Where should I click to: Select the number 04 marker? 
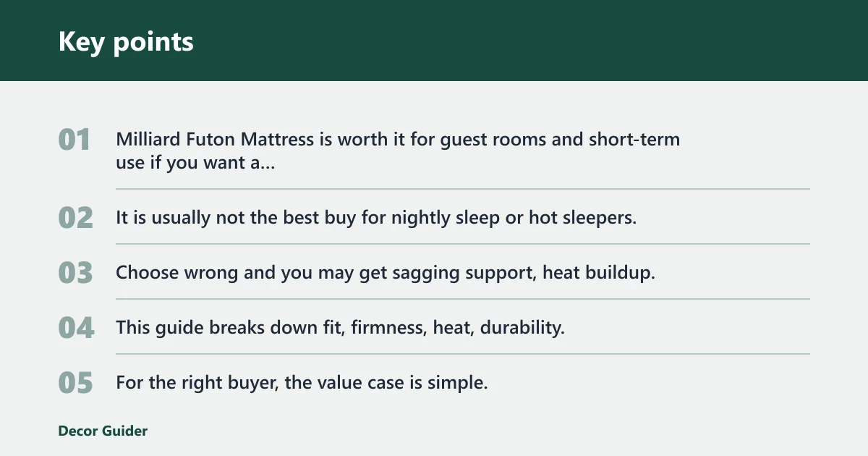point(76,328)
